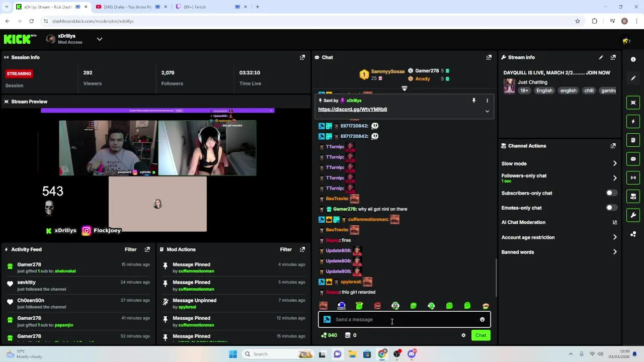
Task: Collapse the top gifters leaderboard arrow
Action: pos(404,88)
